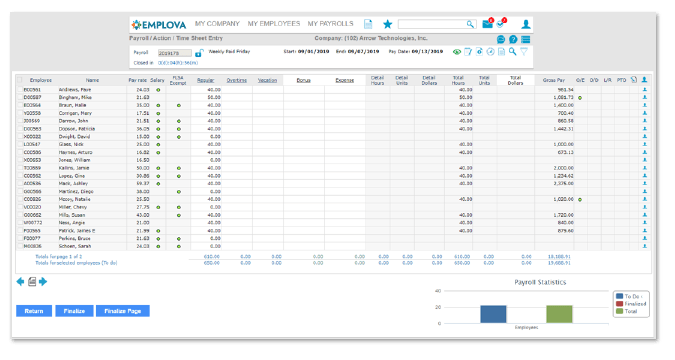Click the Finalize Page button
Screen dimensions: 675x360
(123, 311)
